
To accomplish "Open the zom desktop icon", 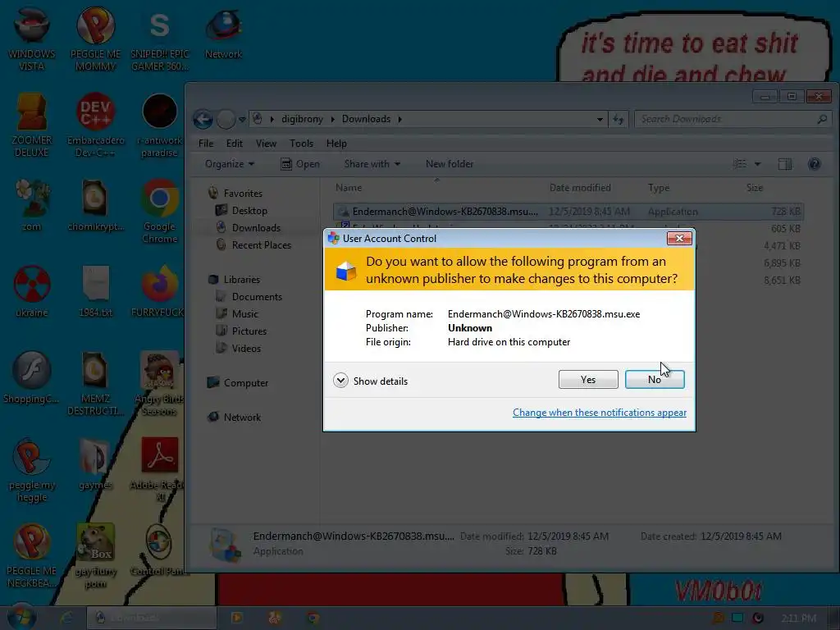I will point(32,204).
